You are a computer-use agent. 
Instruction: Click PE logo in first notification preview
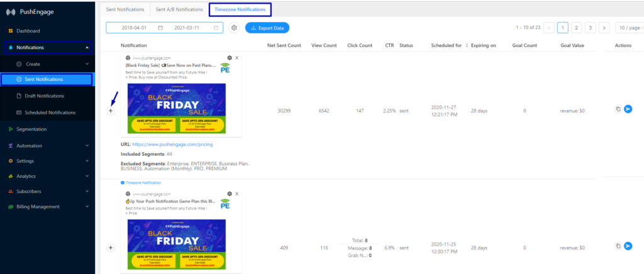[x=225, y=68]
